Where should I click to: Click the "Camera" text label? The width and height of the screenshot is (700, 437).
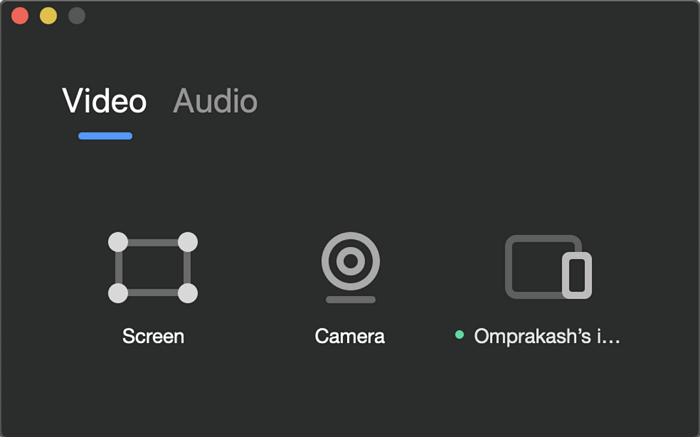(x=350, y=337)
